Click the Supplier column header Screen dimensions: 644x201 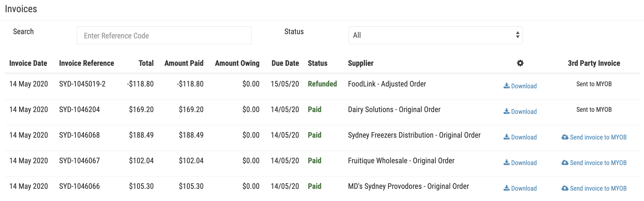pyautogui.click(x=361, y=63)
